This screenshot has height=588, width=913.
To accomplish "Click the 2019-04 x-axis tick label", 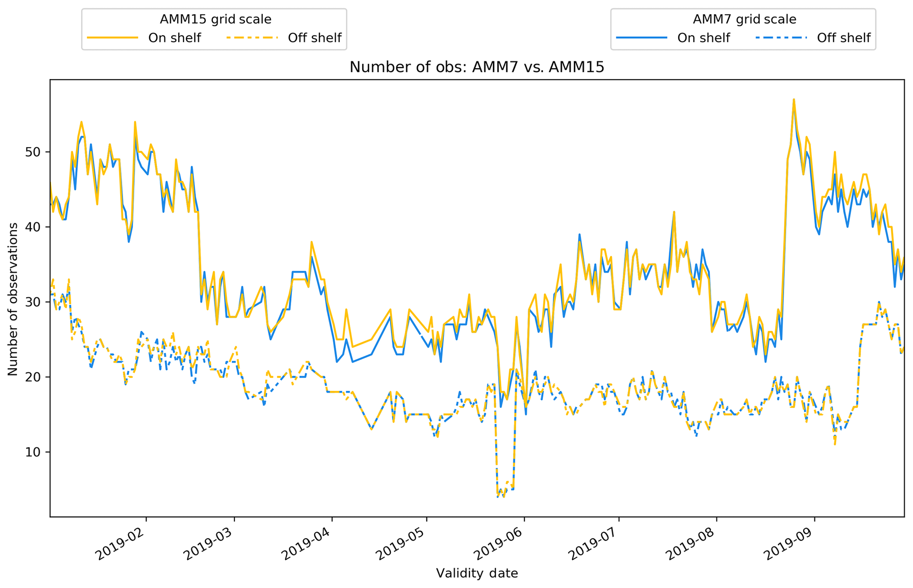I will pos(306,544).
